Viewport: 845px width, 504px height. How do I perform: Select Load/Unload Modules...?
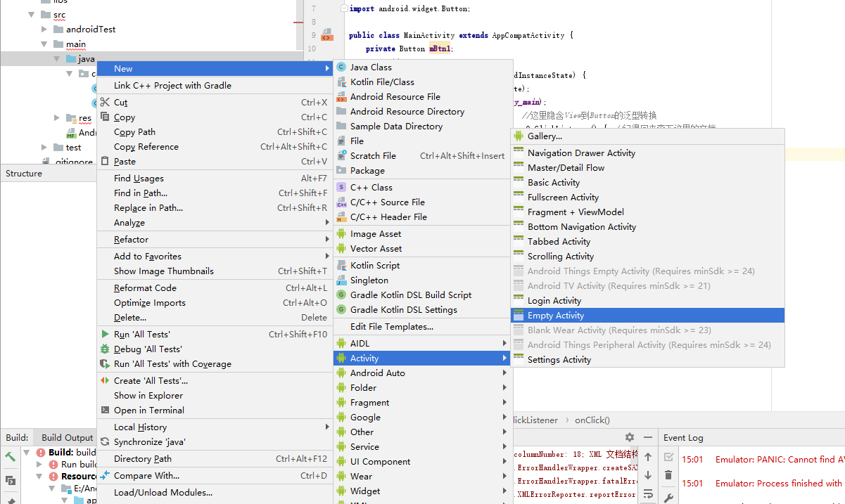click(215, 493)
